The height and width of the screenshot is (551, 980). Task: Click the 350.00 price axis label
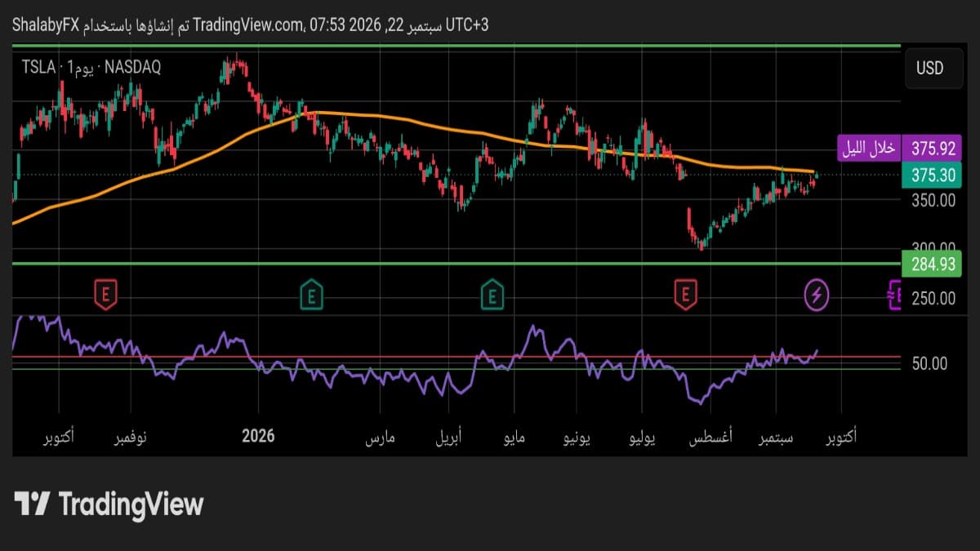pyautogui.click(x=933, y=200)
